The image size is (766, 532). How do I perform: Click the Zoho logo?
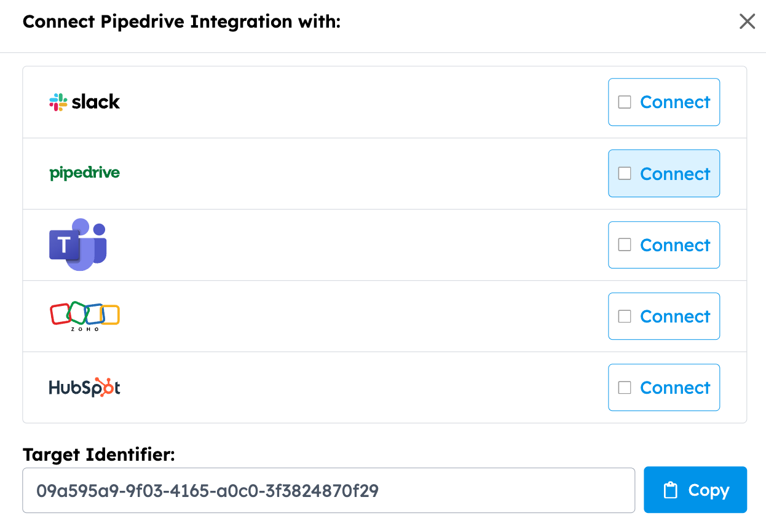(84, 316)
